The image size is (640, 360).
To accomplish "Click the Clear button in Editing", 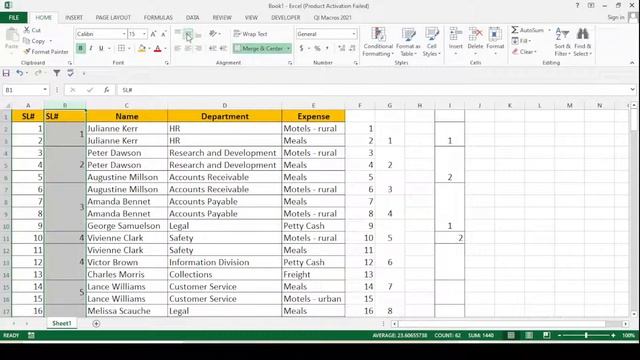I will 524,52.
